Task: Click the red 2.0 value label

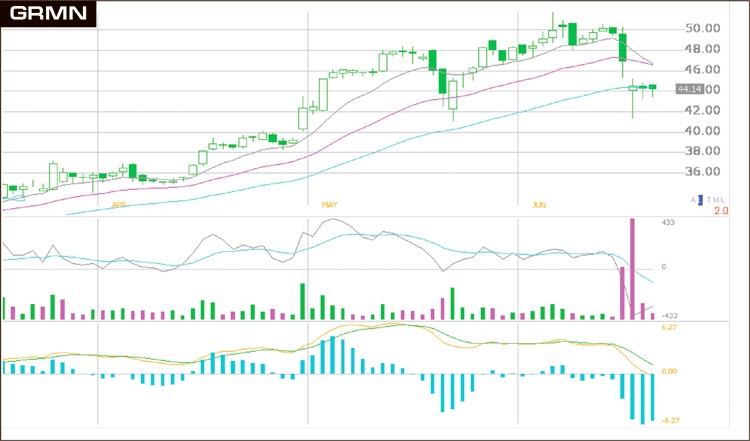Action: (x=719, y=211)
